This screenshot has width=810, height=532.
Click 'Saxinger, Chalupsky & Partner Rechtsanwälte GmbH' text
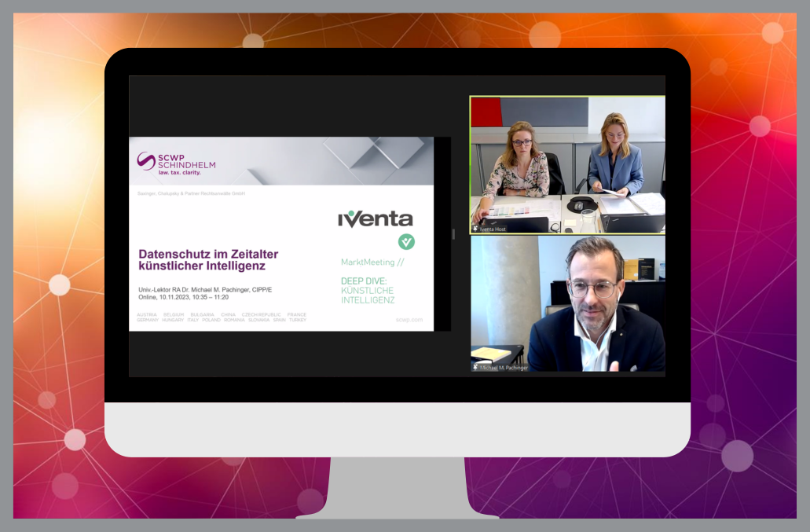pyautogui.click(x=191, y=193)
